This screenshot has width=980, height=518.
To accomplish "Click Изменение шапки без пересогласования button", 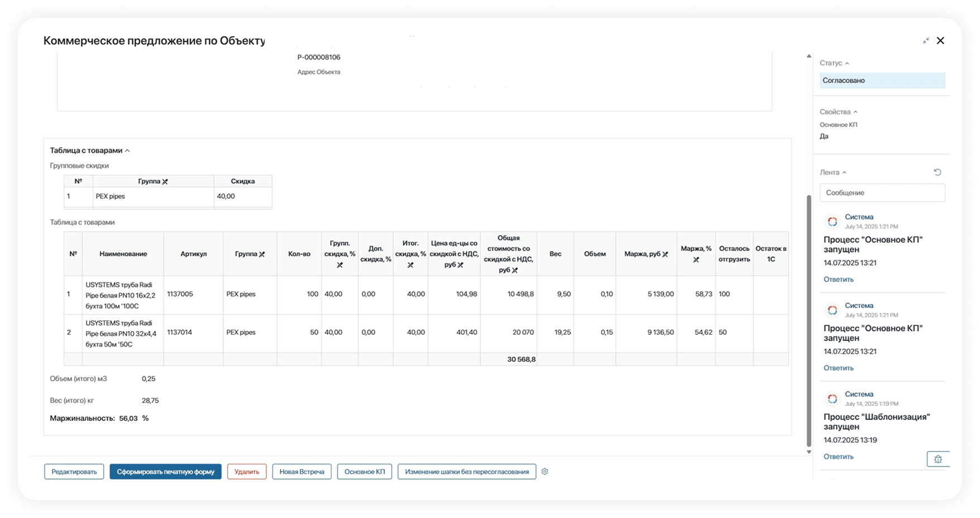I will pyautogui.click(x=467, y=472).
